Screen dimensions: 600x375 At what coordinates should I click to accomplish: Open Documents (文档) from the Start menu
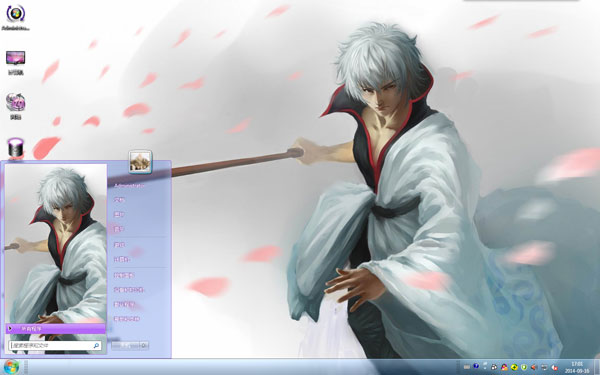(x=119, y=200)
